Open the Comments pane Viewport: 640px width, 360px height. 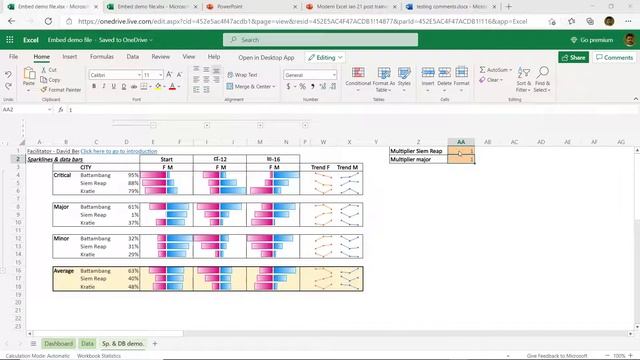(x=614, y=58)
